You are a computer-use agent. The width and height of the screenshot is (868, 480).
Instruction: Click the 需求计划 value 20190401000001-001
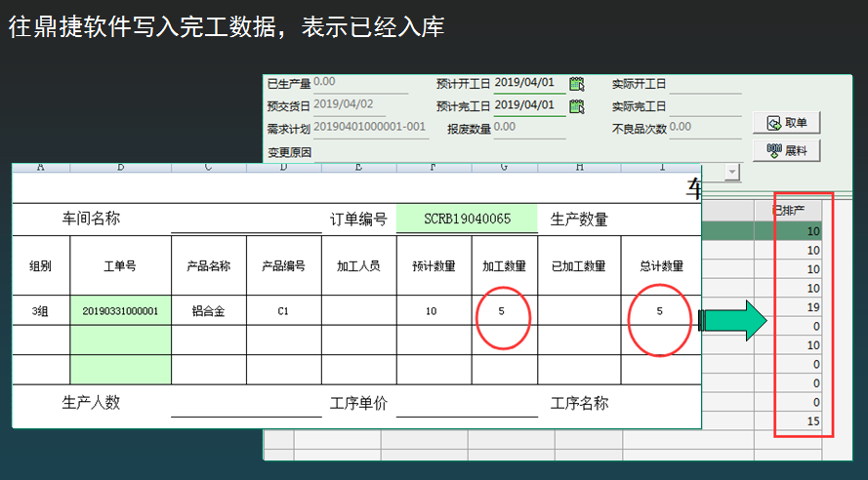[369, 127]
